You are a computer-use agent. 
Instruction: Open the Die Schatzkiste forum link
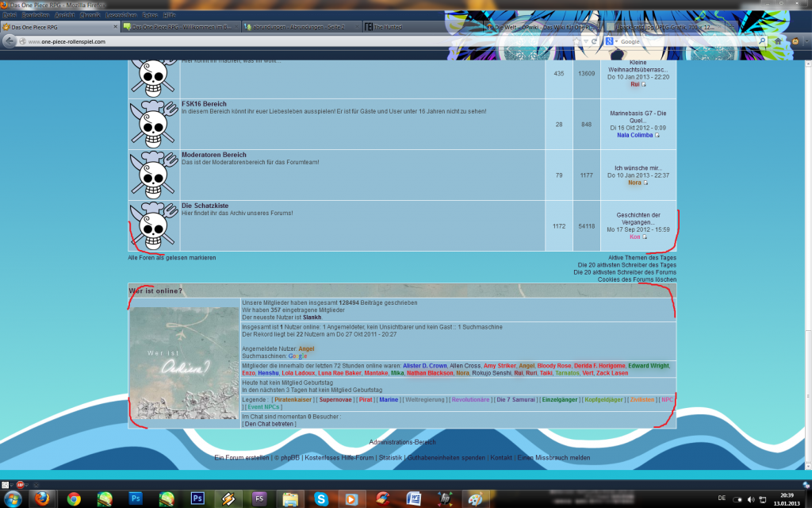pos(205,206)
